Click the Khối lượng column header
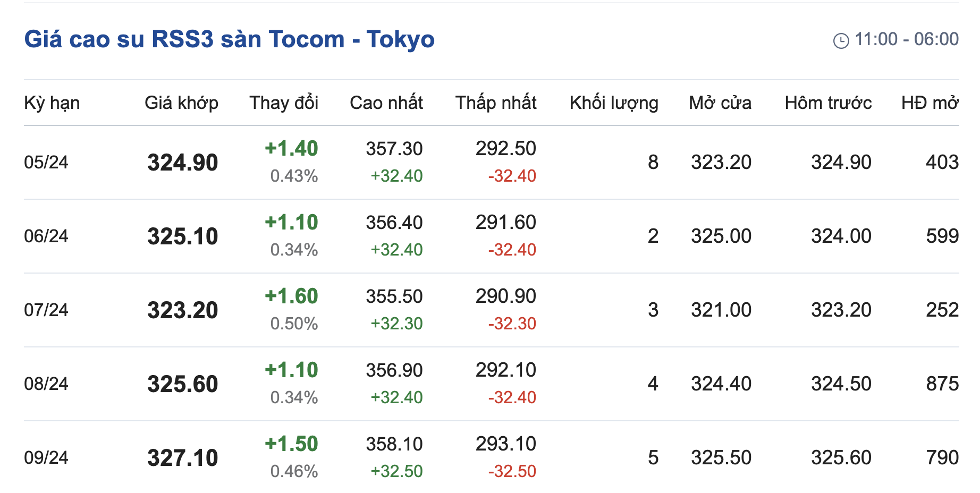The image size is (980, 493). point(614,103)
